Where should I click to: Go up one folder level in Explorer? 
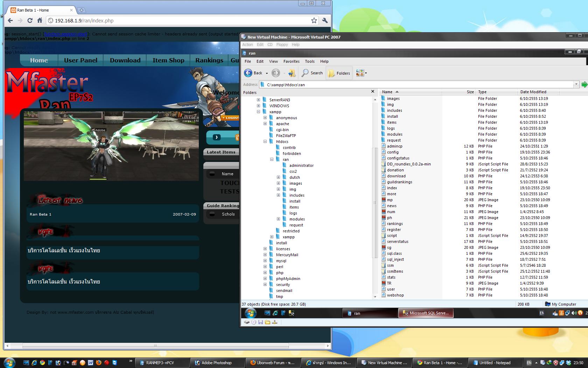click(x=292, y=73)
